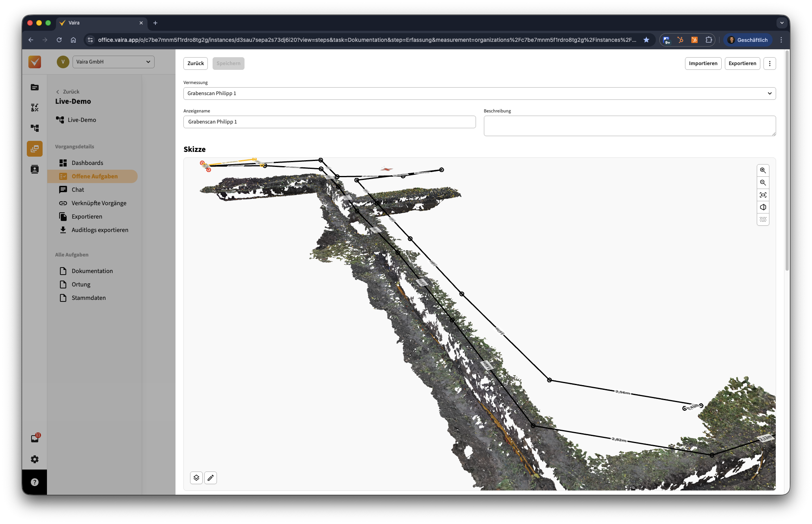The height and width of the screenshot is (524, 812).
Task: Click the 3D perspective cube icon
Action: [763, 207]
